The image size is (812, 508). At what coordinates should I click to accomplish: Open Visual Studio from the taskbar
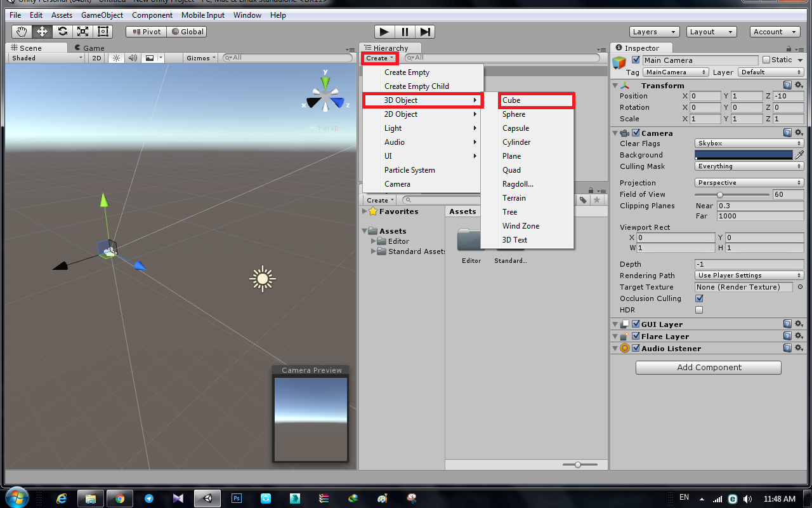[x=178, y=498]
